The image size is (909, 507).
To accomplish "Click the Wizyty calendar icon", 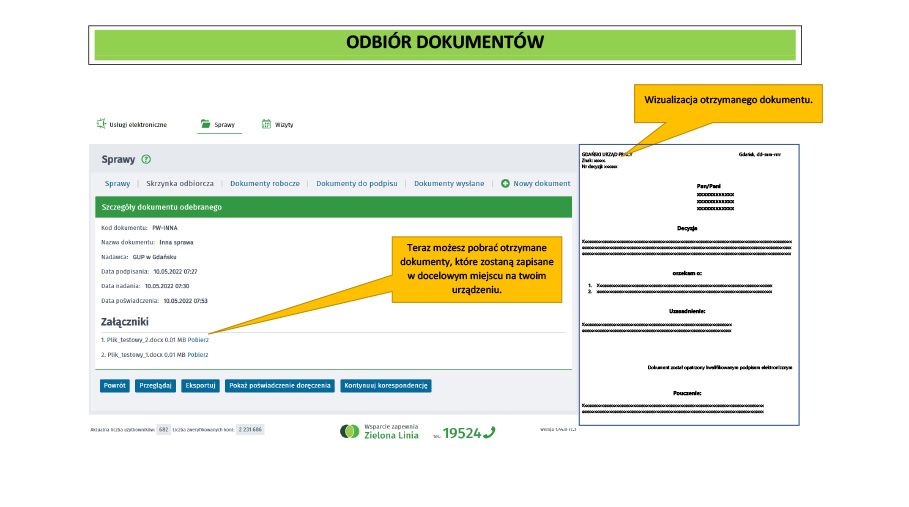I will coord(266,123).
